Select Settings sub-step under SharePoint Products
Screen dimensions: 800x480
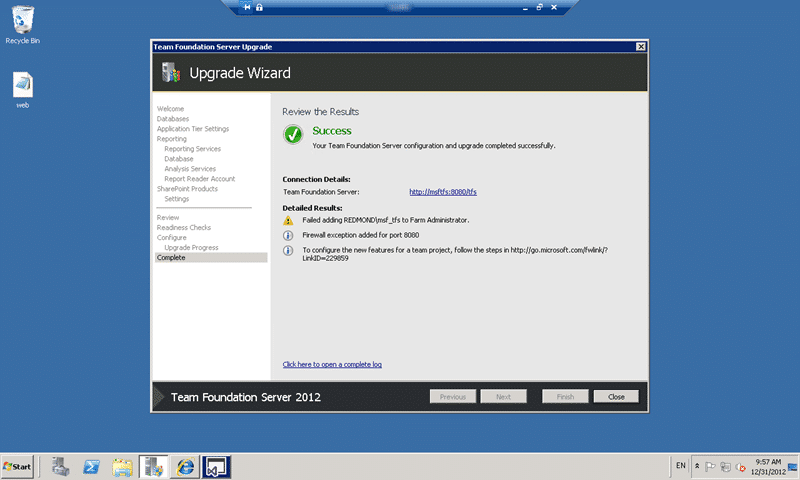[x=177, y=199]
